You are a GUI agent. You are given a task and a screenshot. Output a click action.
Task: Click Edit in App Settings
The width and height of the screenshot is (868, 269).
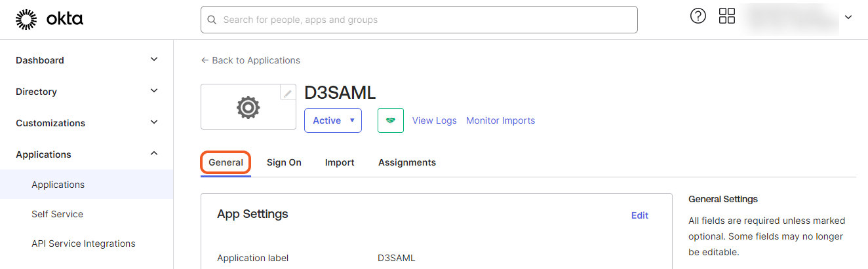(x=639, y=215)
